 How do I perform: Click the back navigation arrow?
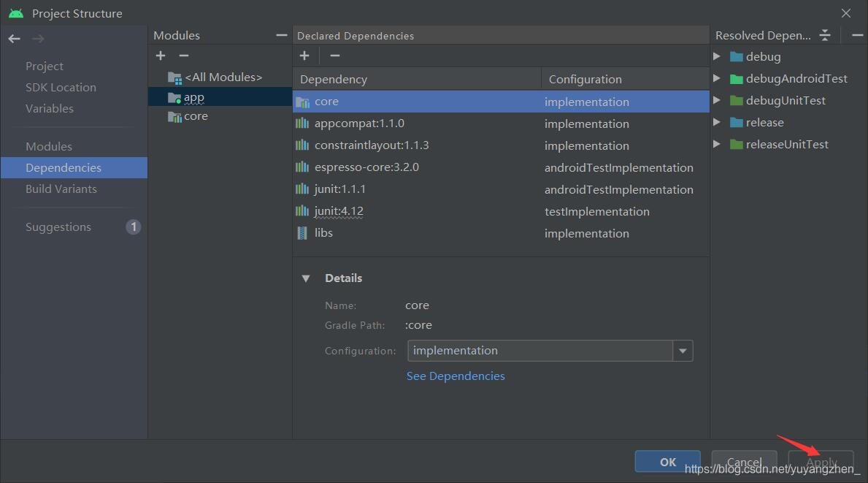coord(15,39)
